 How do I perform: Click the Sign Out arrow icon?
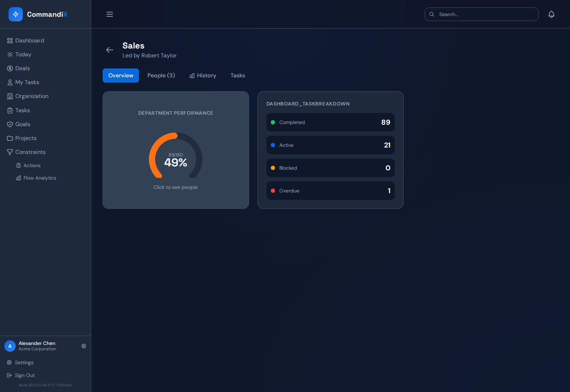[x=9, y=375]
